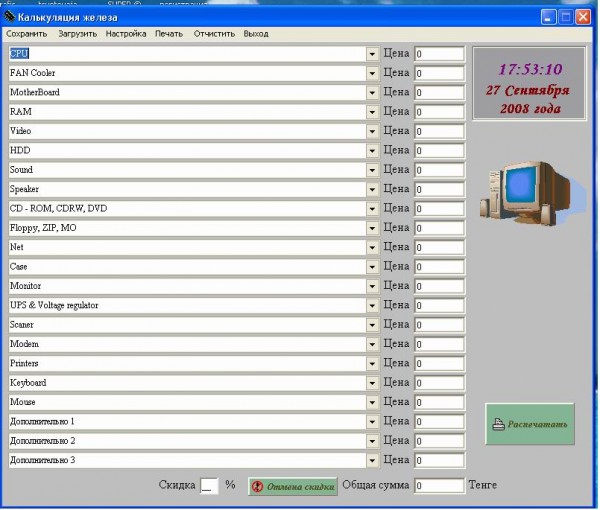Click the clock time 17:53:10
The height and width of the screenshot is (510, 600).
point(530,69)
